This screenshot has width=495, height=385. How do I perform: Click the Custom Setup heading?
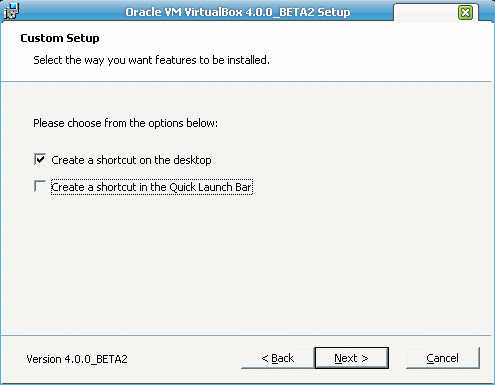coord(60,38)
